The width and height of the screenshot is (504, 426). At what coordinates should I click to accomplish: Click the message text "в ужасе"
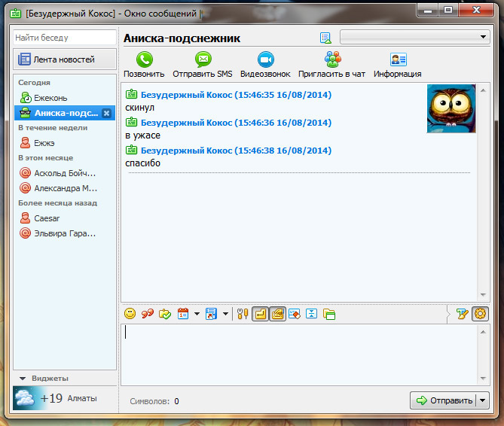coord(142,135)
